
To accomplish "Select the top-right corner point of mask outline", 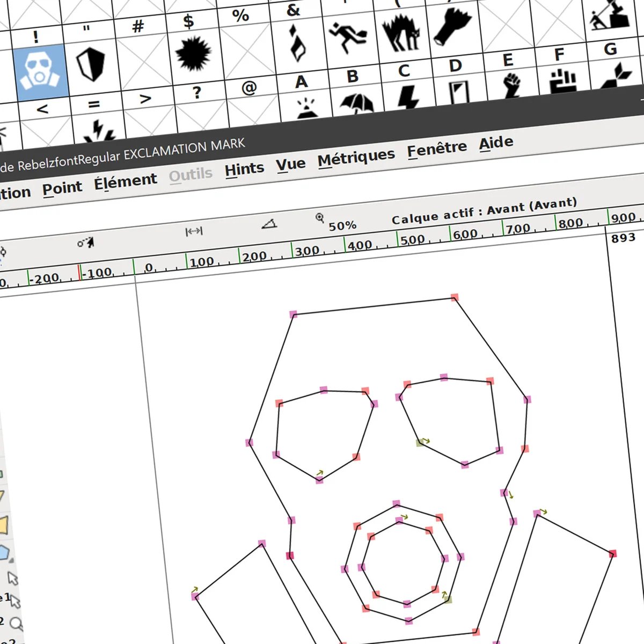I will tap(455, 297).
